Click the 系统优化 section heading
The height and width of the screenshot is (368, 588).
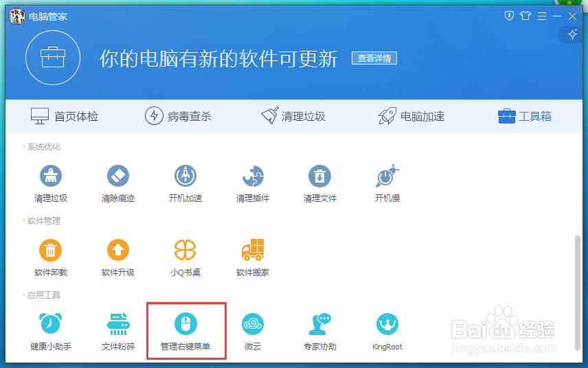point(44,147)
